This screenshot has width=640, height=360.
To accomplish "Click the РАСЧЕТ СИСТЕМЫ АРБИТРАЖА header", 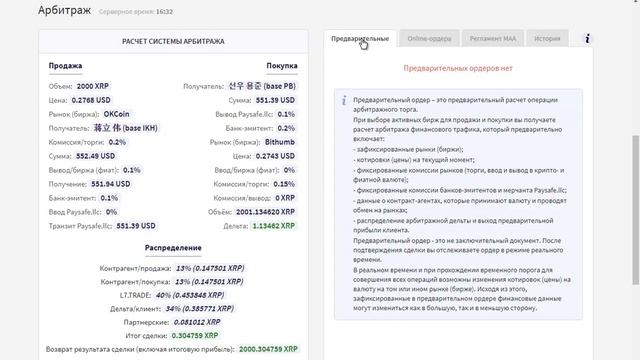I will (x=173, y=41).
